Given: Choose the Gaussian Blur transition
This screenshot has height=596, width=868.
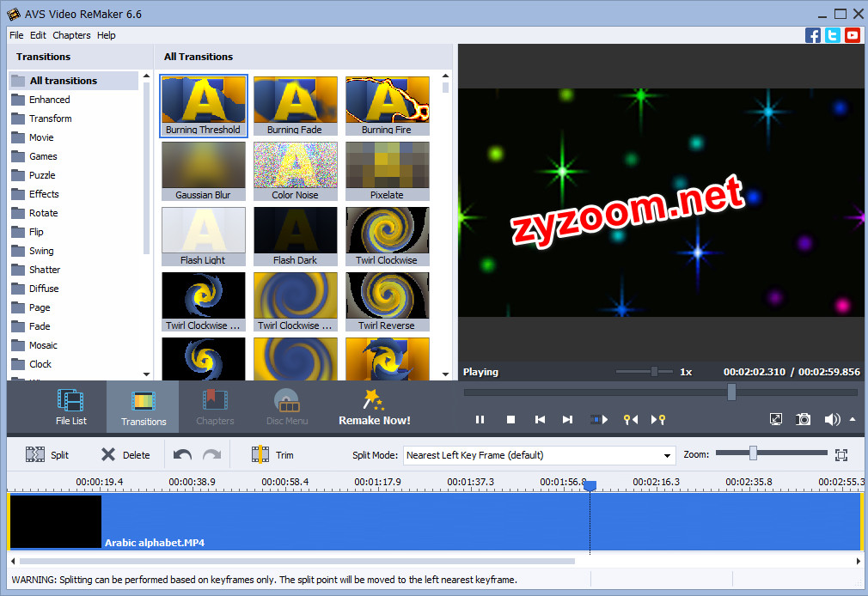Looking at the screenshot, I should click(x=203, y=171).
